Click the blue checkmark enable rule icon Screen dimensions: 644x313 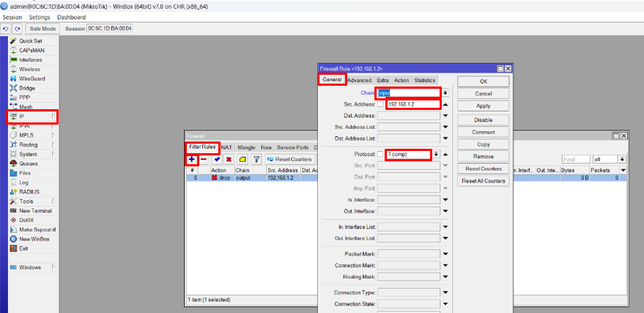[218, 159]
